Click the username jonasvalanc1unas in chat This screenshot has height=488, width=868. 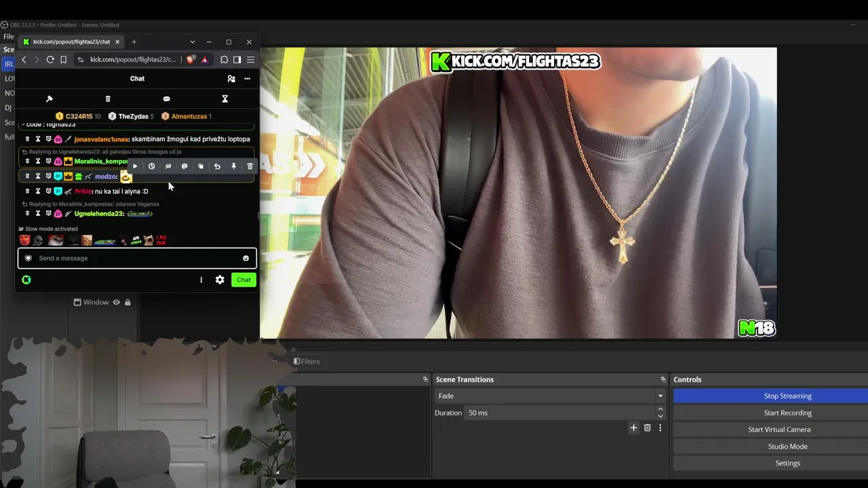point(101,139)
